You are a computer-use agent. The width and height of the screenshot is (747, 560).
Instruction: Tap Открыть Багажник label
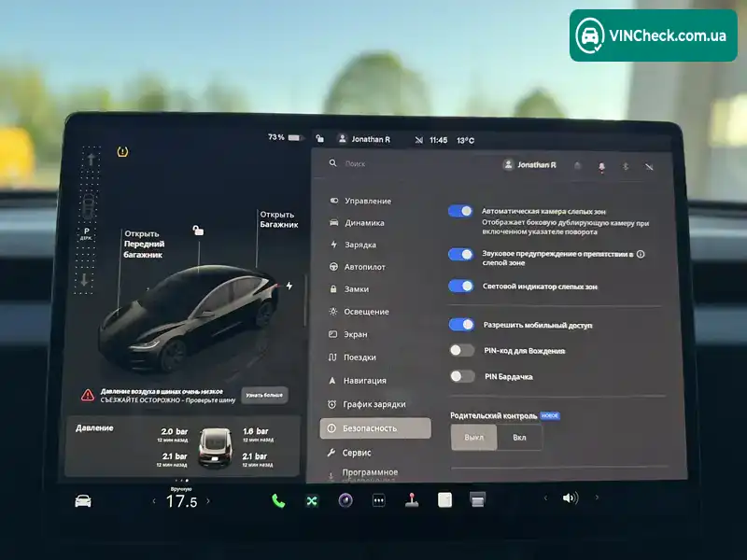(279, 219)
